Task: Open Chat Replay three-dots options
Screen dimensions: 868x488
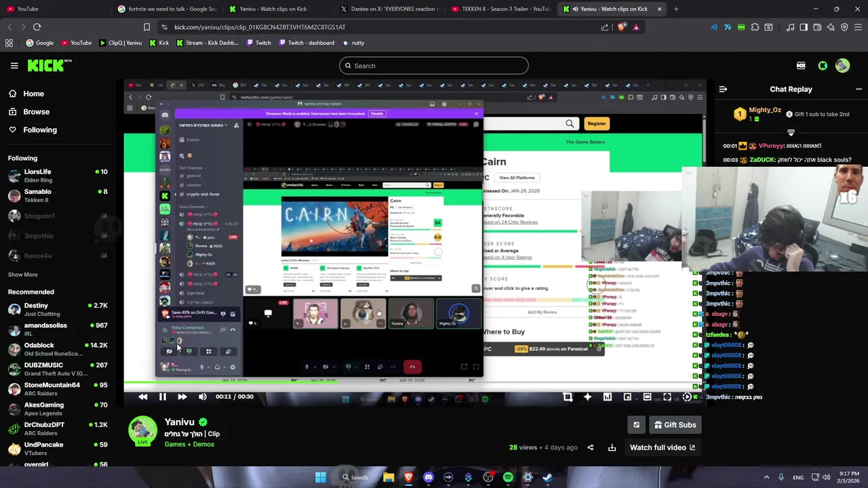Action: (859, 89)
